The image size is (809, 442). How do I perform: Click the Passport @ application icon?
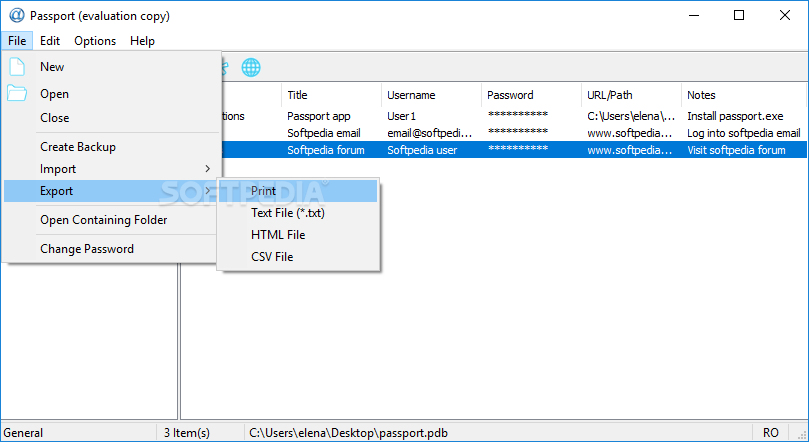tap(17, 15)
